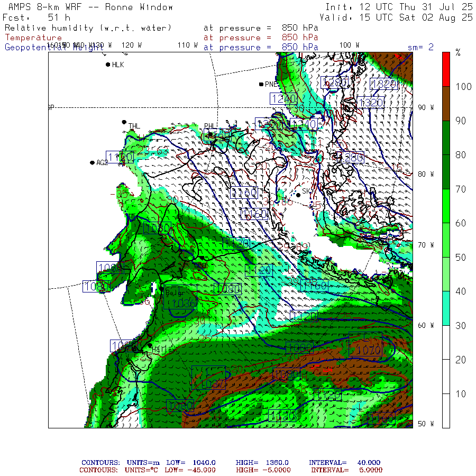Pick the light green 40-50 colorbar swatch
The height and width of the screenshot is (476, 476).
tap(446, 274)
